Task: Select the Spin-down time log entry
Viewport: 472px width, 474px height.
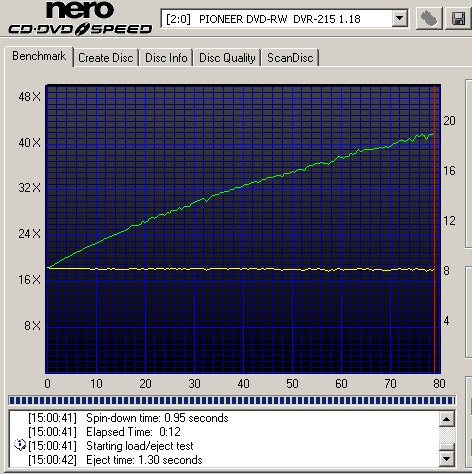Action: pos(128,418)
